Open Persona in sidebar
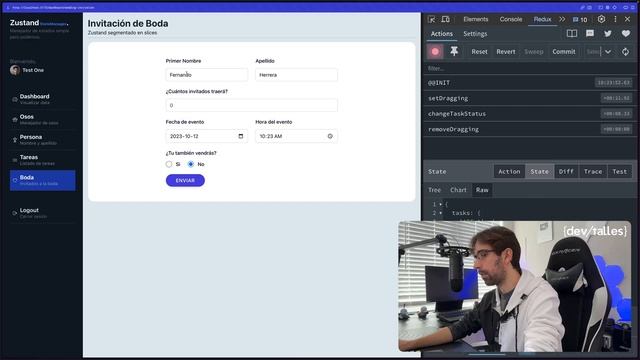 coord(42,140)
